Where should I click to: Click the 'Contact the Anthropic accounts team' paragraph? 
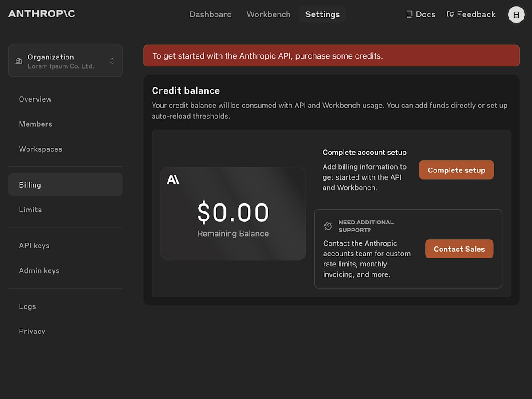pos(367,259)
